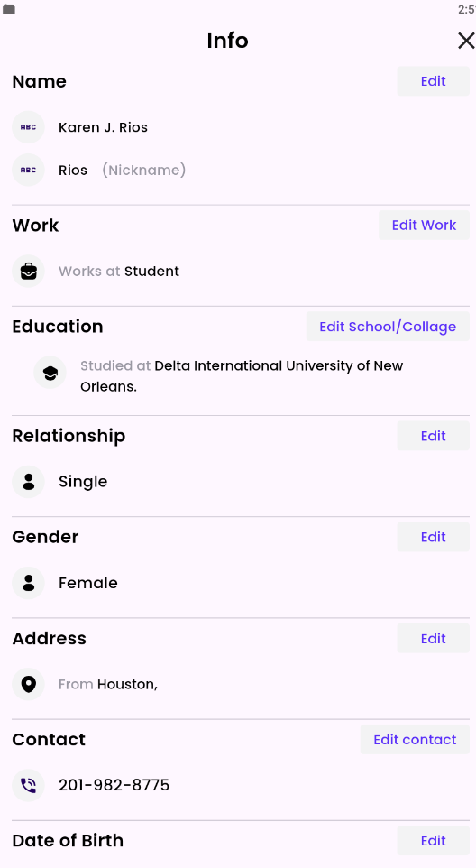This screenshot has height=868, width=476.
Task: Edit the Date of Birth
Action: click(x=434, y=841)
